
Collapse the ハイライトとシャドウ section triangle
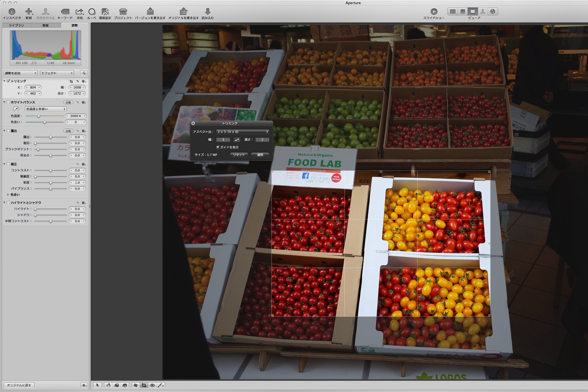(x=4, y=203)
